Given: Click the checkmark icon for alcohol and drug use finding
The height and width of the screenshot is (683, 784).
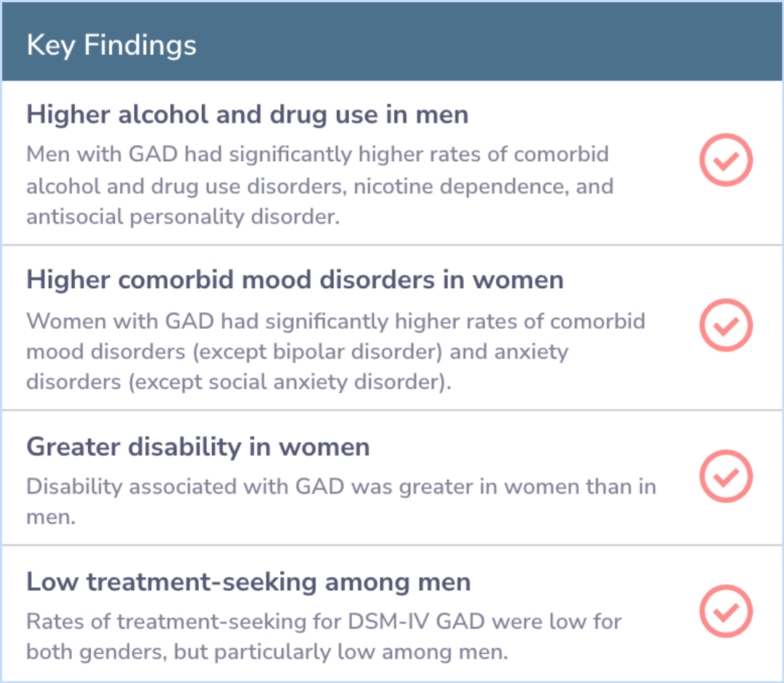Looking at the screenshot, I should pyautogui.click(x=725, y=160).
